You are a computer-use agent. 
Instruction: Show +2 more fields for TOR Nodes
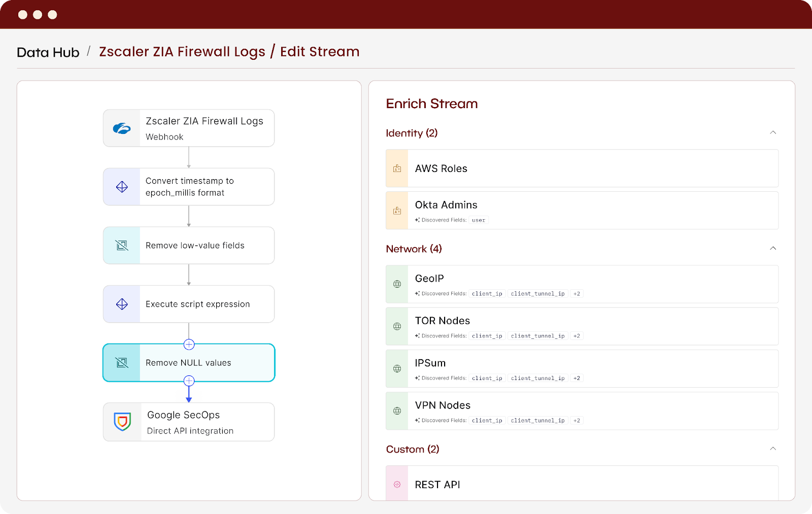(577, 336)
